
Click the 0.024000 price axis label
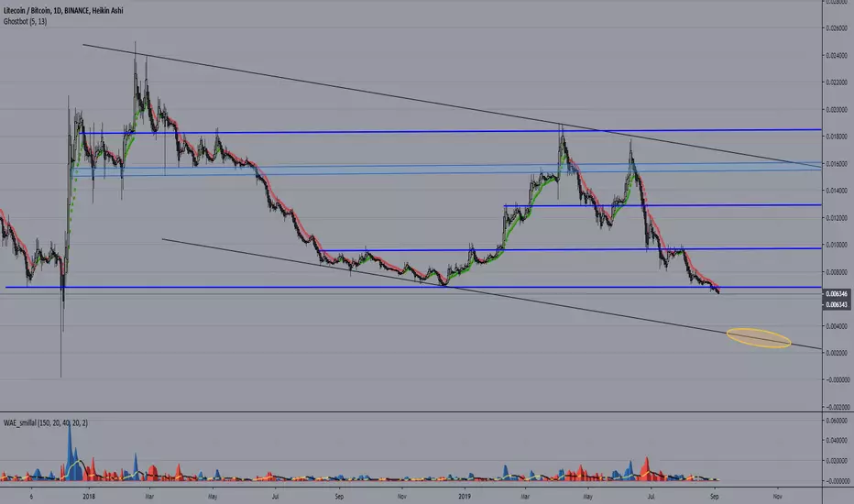tap(836, 55)
